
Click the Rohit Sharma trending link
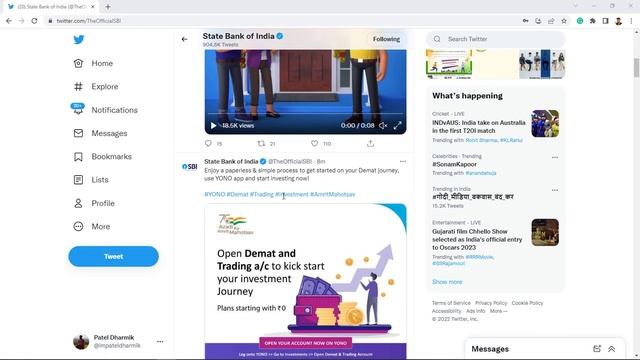[x=482, y=140]
